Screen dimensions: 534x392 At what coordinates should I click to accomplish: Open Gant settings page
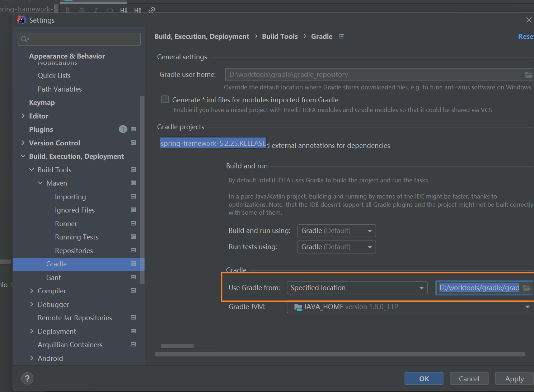pos(53,277)
